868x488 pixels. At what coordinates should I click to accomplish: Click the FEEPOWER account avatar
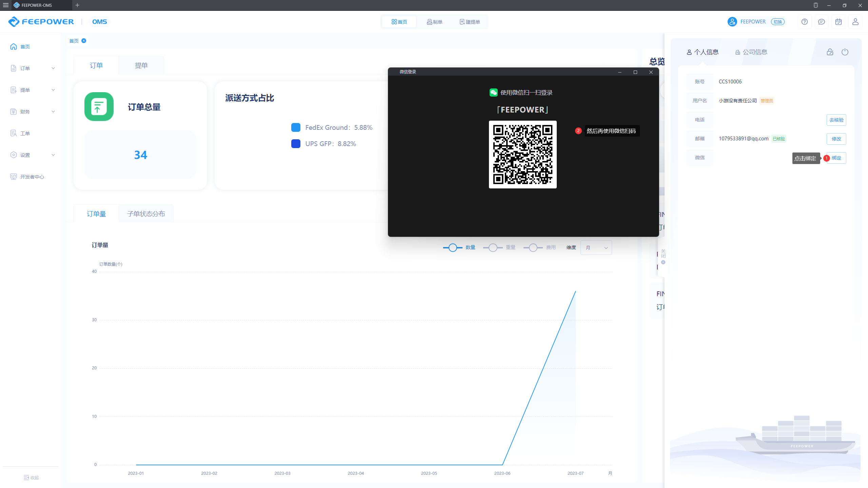pos(732,22)
